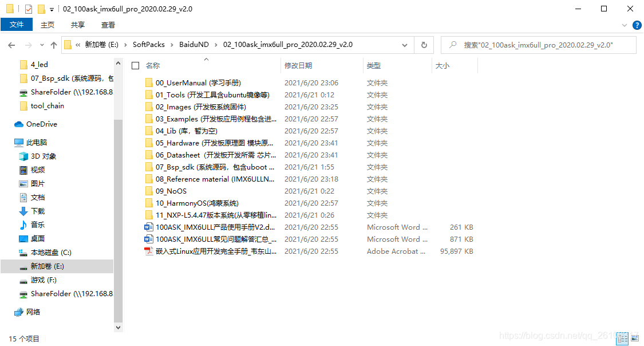Screen dimensions: 644x346
Task: Open 视频 videos icon in sidebar
Action: click(23, 170)
